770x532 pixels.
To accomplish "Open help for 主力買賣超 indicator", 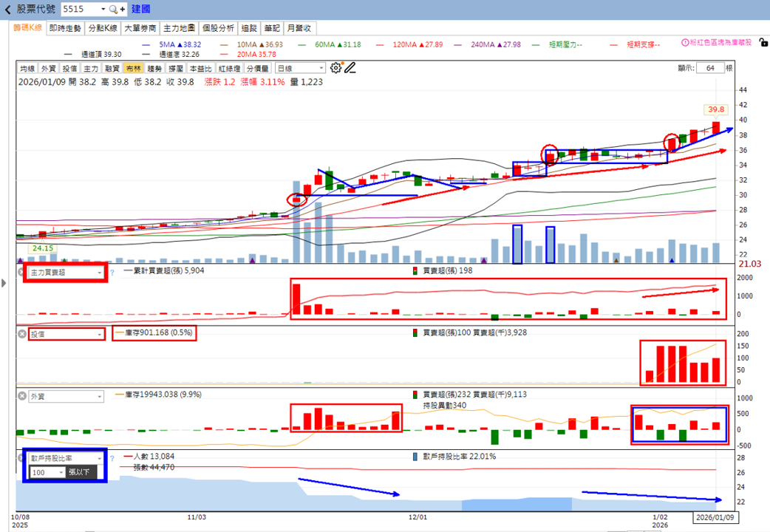I will tap(112, 272).
